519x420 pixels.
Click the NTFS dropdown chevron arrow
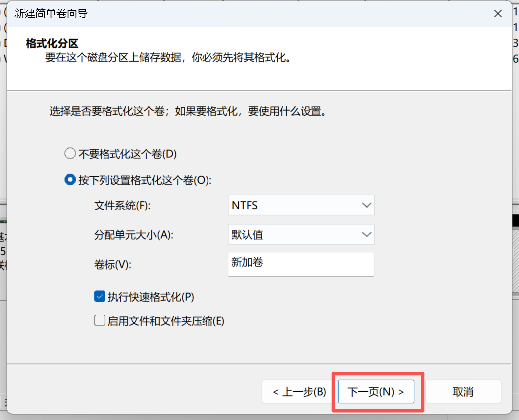click(x=367, y=205)
